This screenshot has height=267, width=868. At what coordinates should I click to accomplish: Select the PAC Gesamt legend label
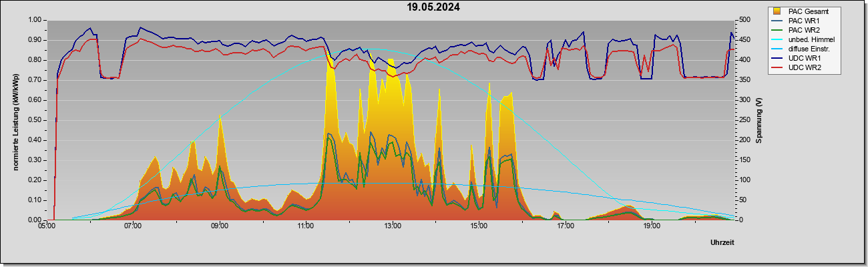(x=807, y=11)
